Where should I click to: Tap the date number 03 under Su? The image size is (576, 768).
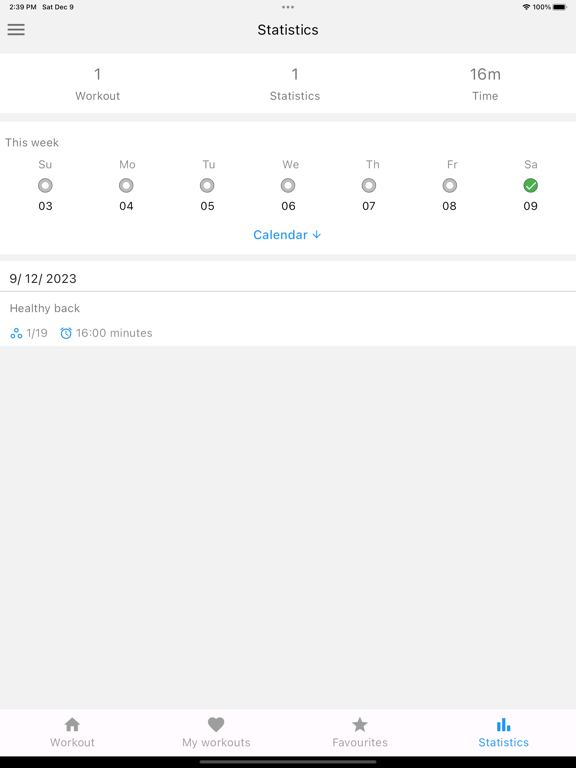coord(45,206)
